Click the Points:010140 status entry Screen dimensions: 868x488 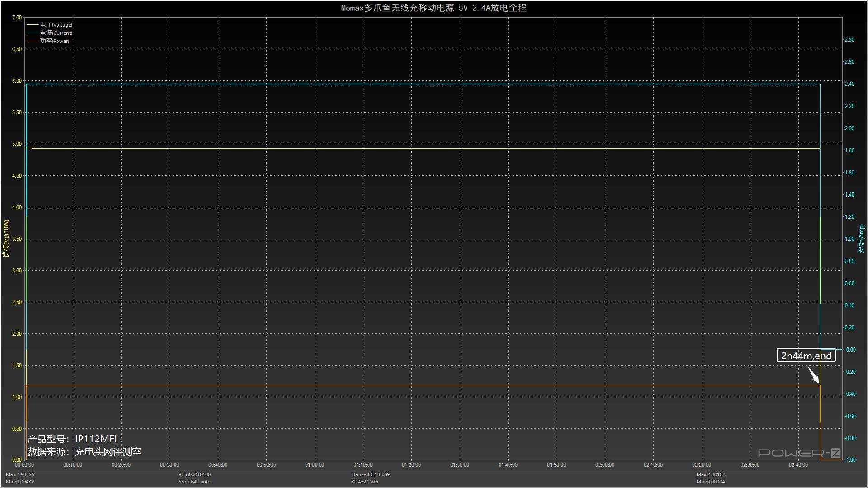(194, 474)
